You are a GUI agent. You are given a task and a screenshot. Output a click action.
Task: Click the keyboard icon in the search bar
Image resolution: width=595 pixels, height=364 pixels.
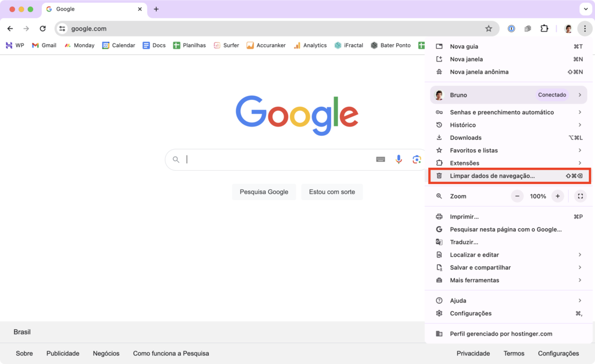380,159
